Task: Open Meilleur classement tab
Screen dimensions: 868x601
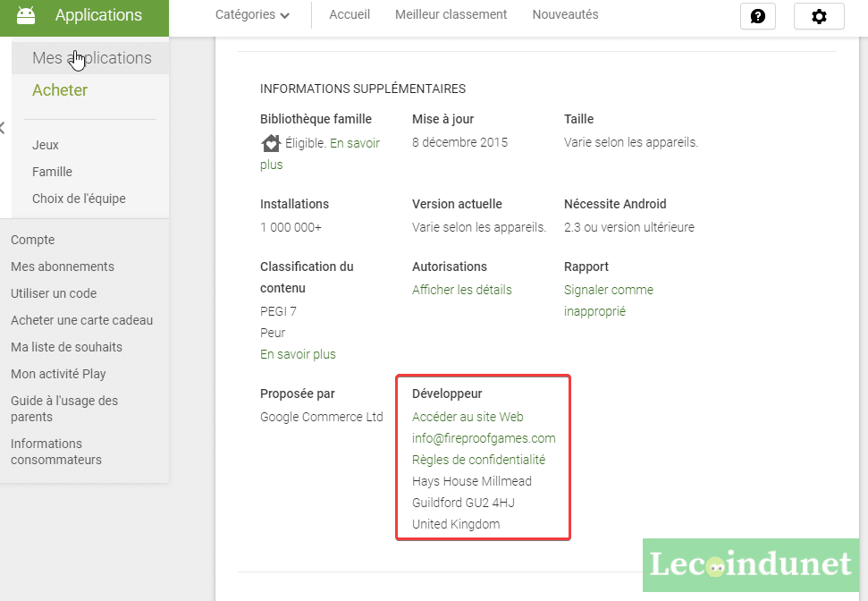Action: tap(451, 15)
